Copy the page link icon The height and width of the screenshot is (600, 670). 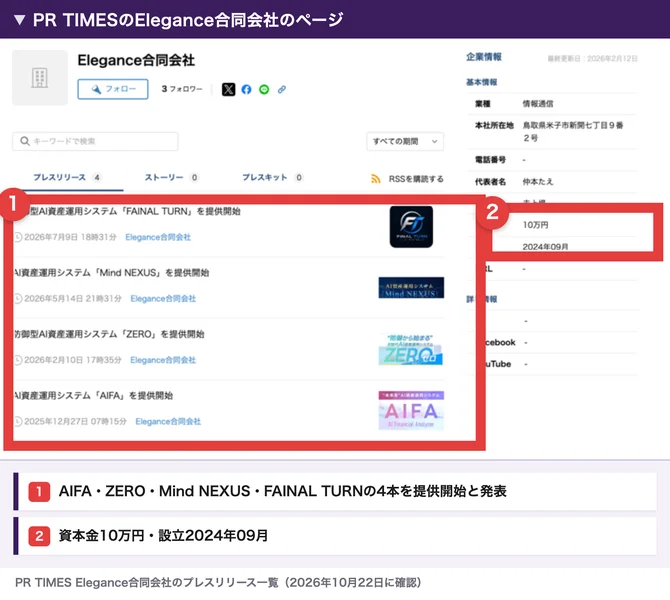pyautogui.click(x=282, y=89)
